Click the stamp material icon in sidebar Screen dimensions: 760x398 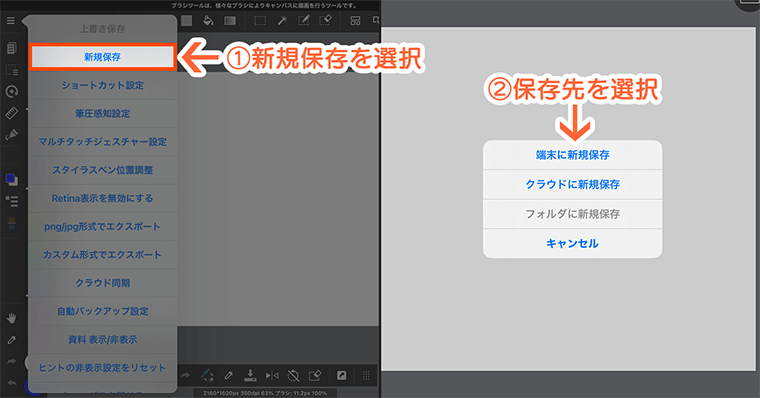click(12, 223)
